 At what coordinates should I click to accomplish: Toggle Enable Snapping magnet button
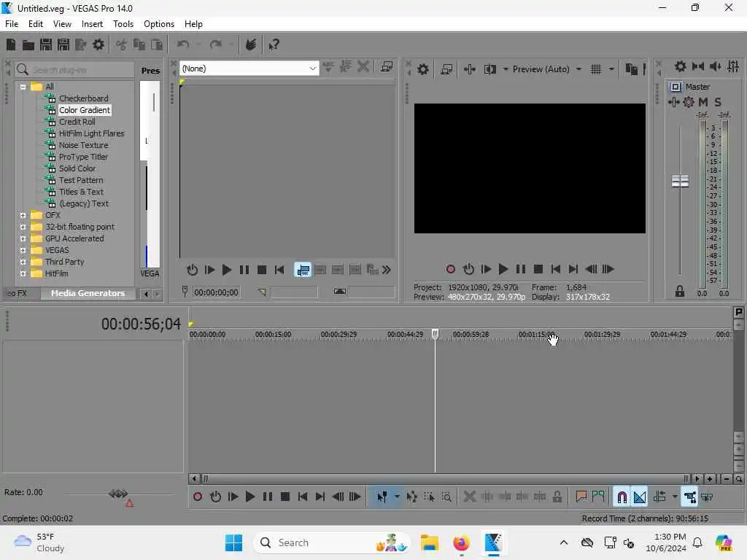tap(622, 497)
